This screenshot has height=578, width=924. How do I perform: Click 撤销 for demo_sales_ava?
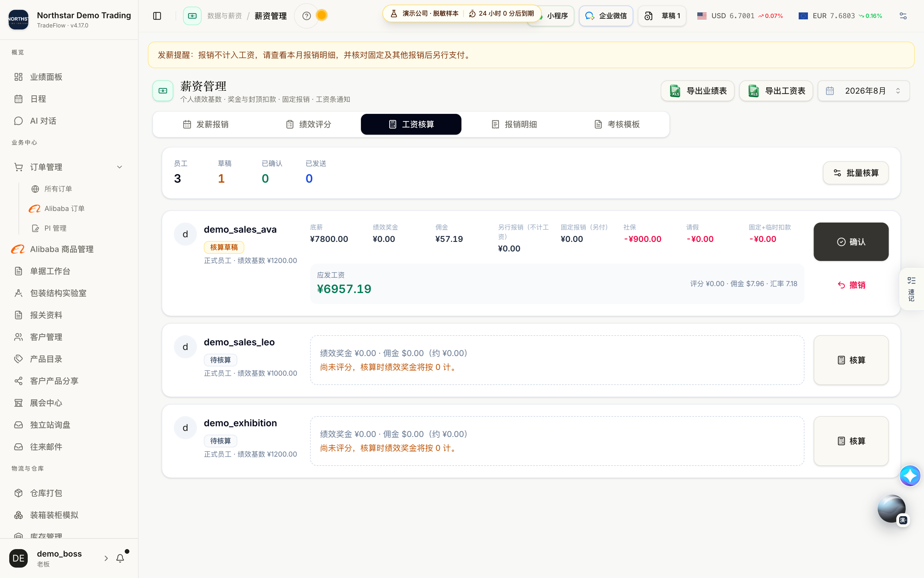[x=851, y=285]
